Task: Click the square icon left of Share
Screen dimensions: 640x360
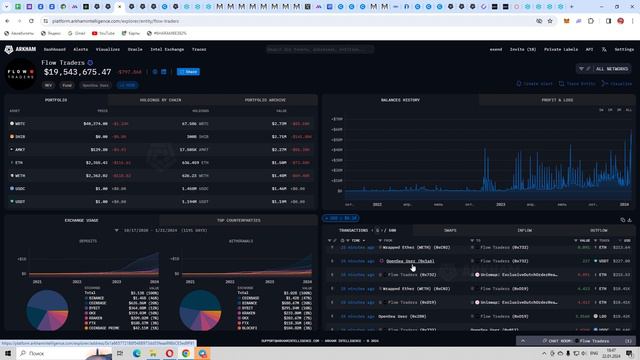Action: tap(164, 72)
